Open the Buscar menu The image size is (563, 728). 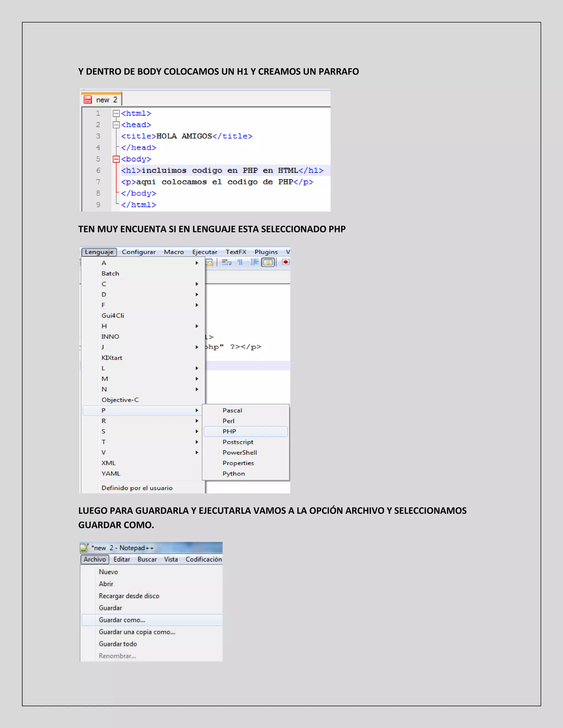tap(147, 559)
